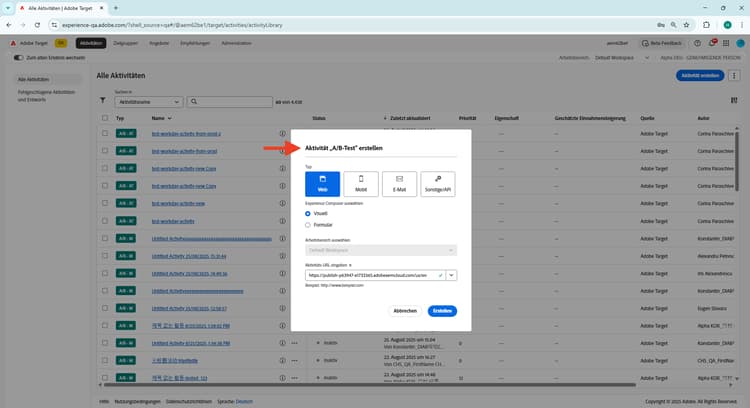Click the horizontal table scrollbar

pos(368,385)
